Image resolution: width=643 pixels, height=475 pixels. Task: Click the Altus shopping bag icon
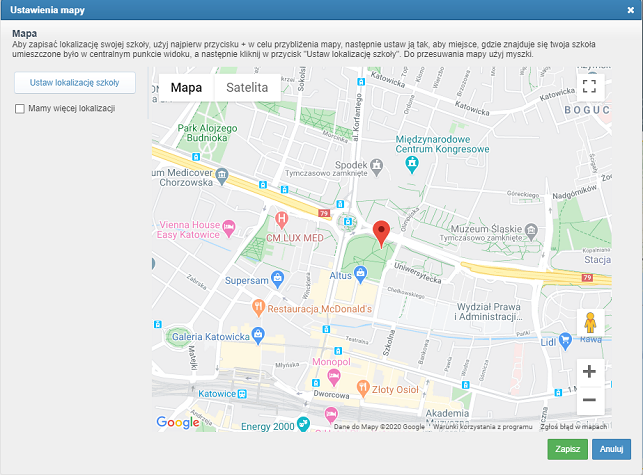(x=360, y=274)
